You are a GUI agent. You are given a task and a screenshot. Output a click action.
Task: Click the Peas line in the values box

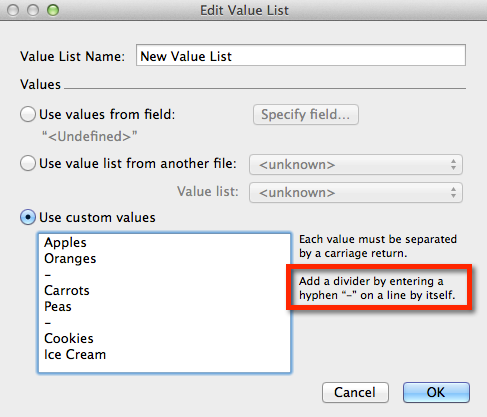click(x=58, y=306)
